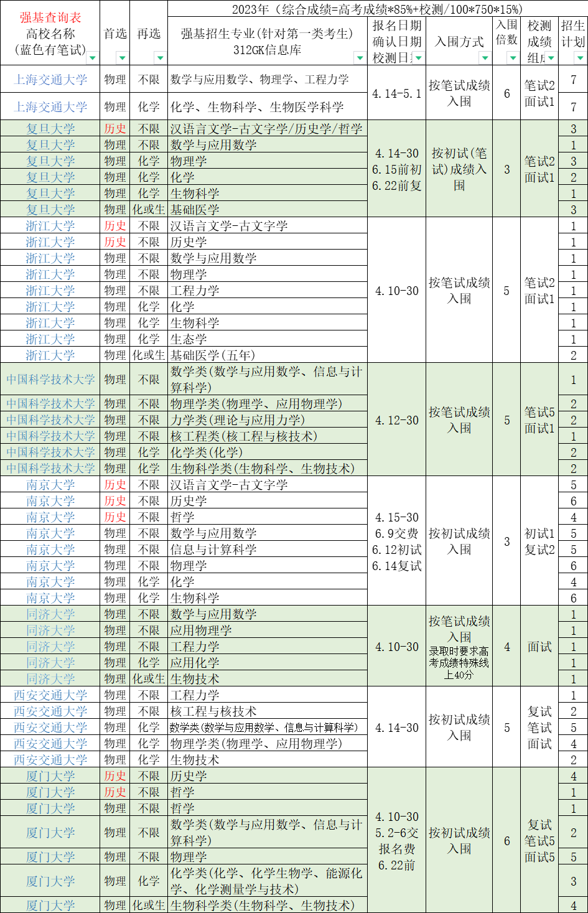
Task: Open the 首选 column filter dropdown
Action: point(122,58)
